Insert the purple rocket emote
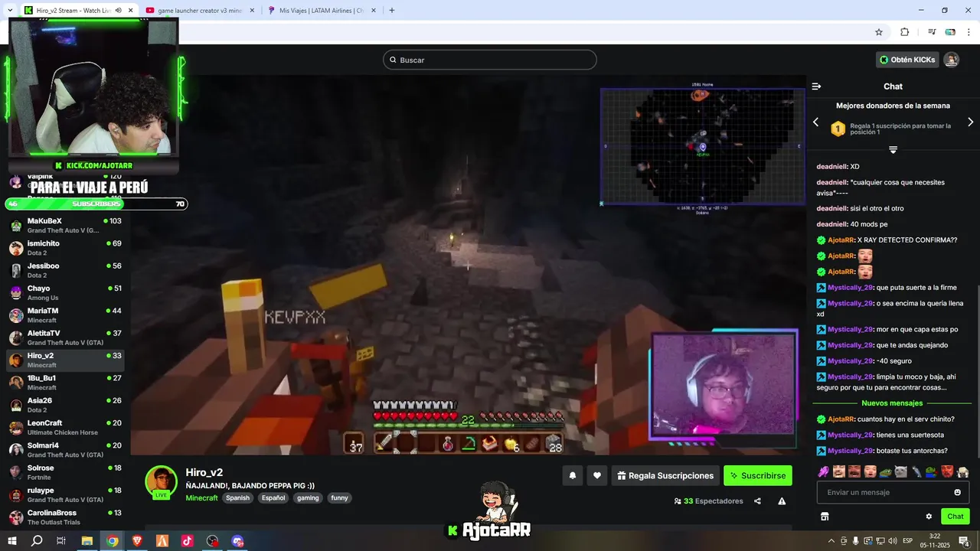980x551 pixels. pos(823,471)
